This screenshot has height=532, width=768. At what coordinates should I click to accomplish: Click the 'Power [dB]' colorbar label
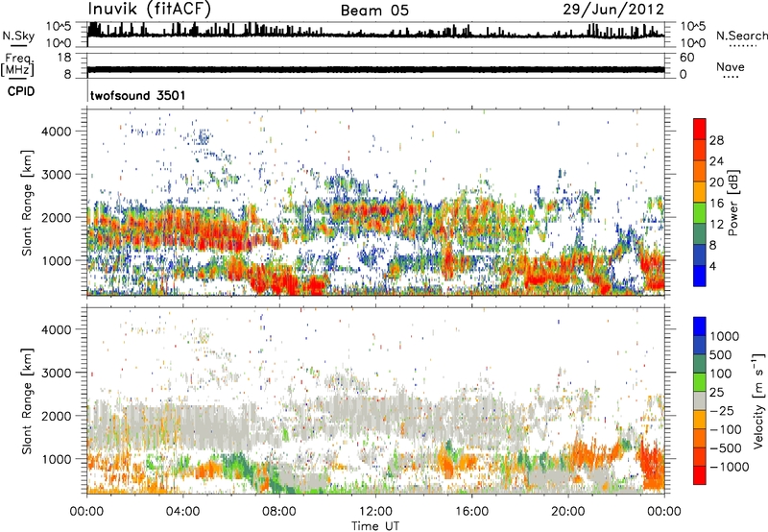pos(733,203)
